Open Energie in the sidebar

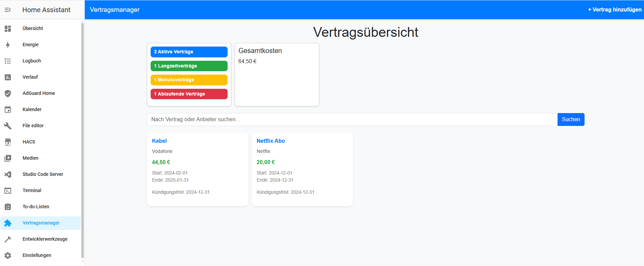41,45
